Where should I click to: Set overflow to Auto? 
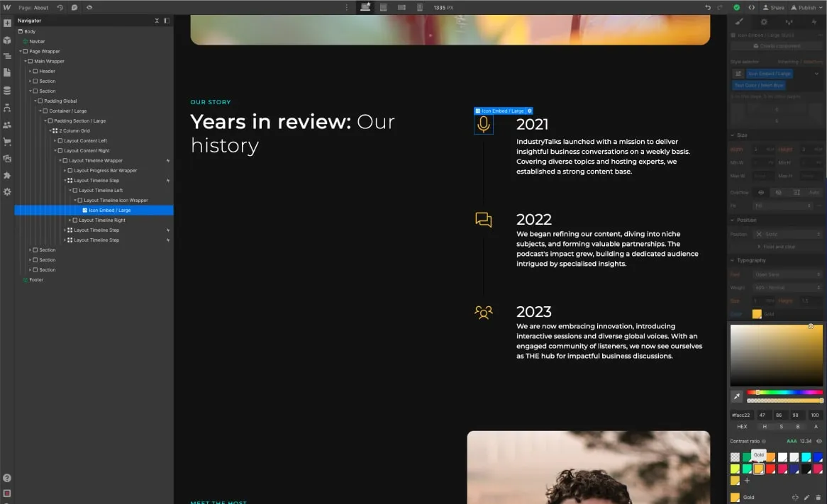[814, 192]
